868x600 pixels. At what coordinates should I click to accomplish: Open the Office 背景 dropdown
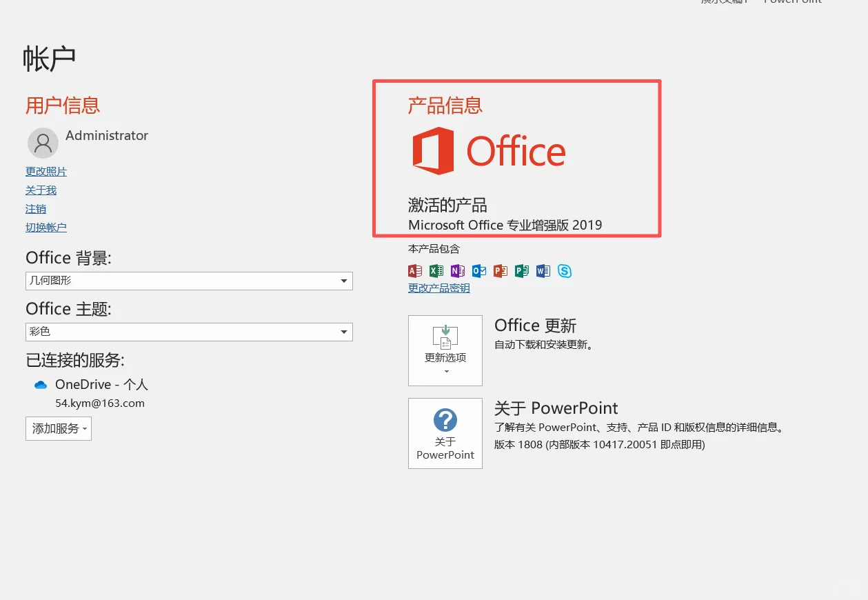pyautogui.click(x=189, y=281)
